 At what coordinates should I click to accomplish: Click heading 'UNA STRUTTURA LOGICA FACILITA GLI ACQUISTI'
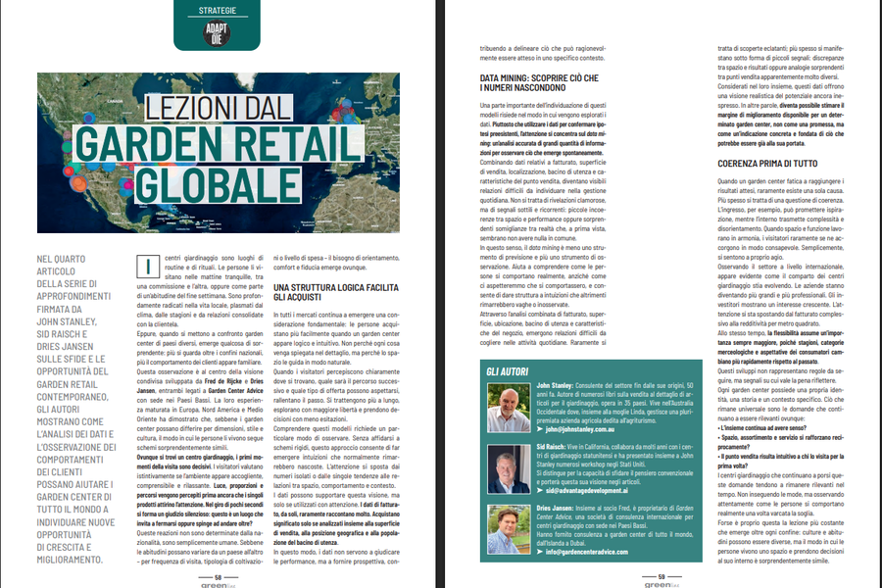pos(336,292)
